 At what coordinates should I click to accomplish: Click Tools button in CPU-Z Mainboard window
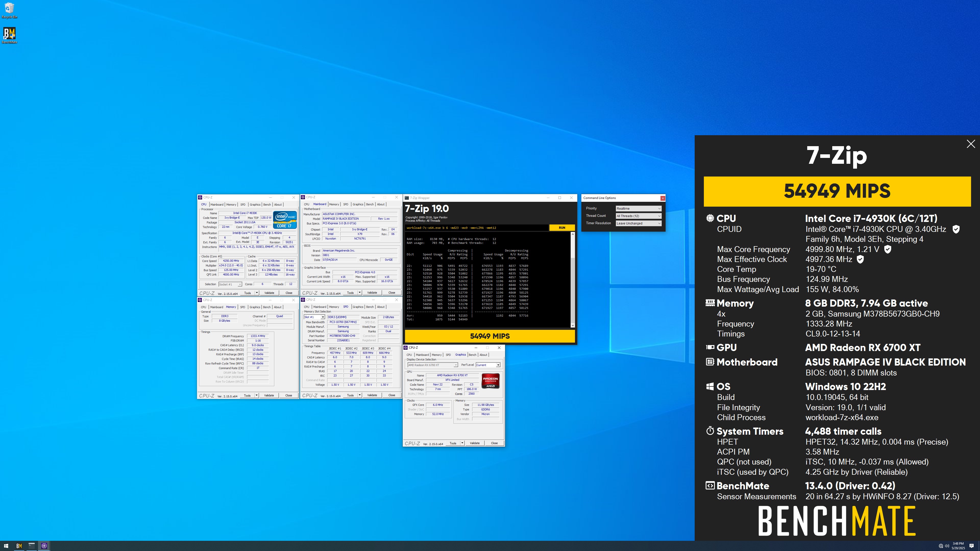[x=350, y=293]
